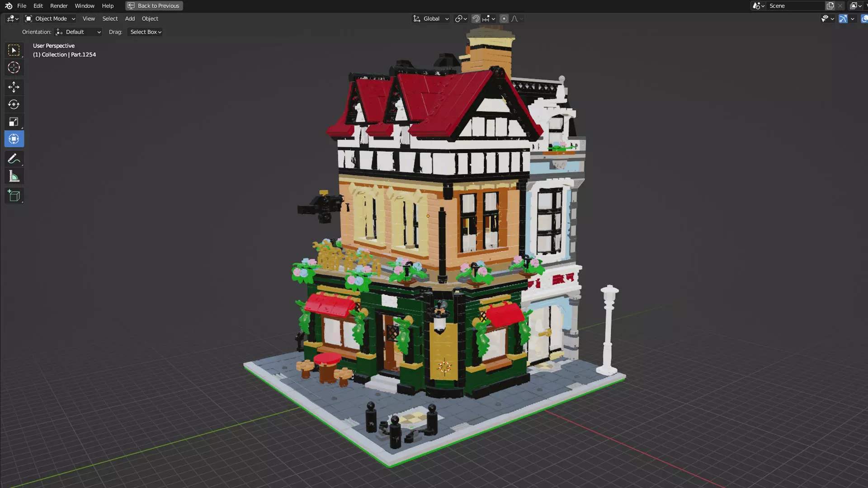Select the Select Box tool
The height and width of the screenshot is (488, 868).
(x=14, y=50)
